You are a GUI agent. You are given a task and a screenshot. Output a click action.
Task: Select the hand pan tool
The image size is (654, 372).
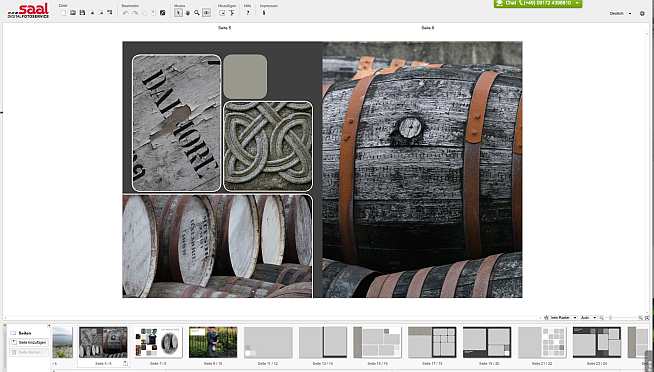(x=188, y=13)
